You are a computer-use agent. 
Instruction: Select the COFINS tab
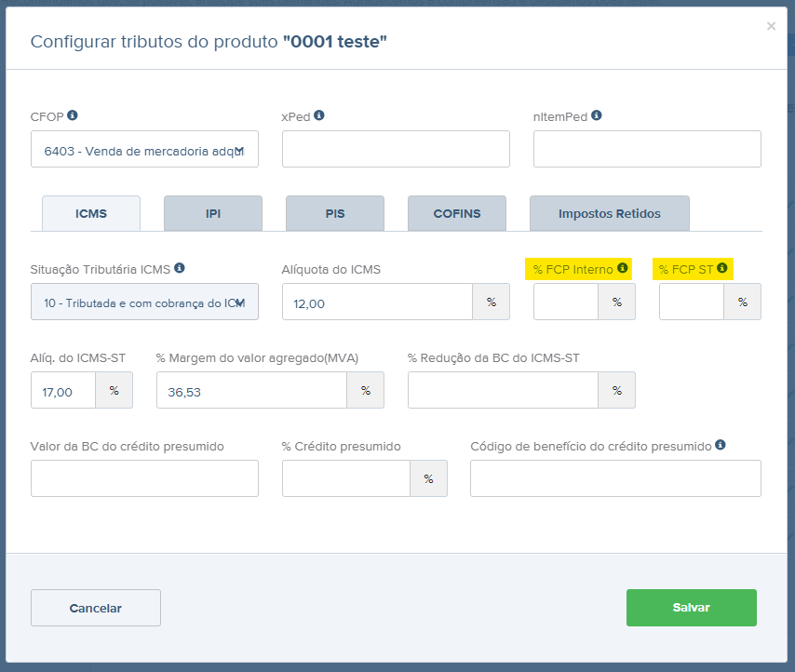457,213
